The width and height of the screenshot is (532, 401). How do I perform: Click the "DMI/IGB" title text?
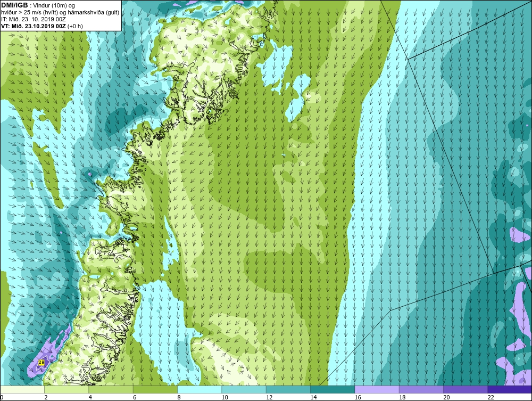pos(14,5)
